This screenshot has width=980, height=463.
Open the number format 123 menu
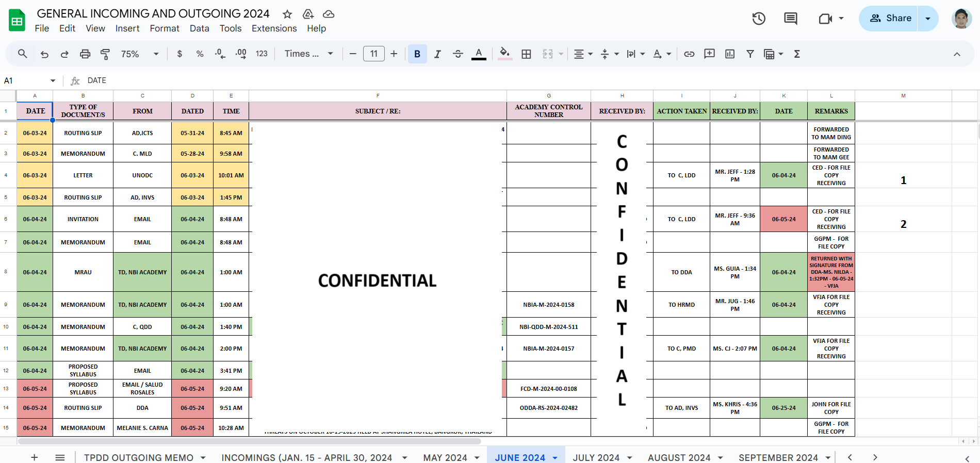coord(262,54)
